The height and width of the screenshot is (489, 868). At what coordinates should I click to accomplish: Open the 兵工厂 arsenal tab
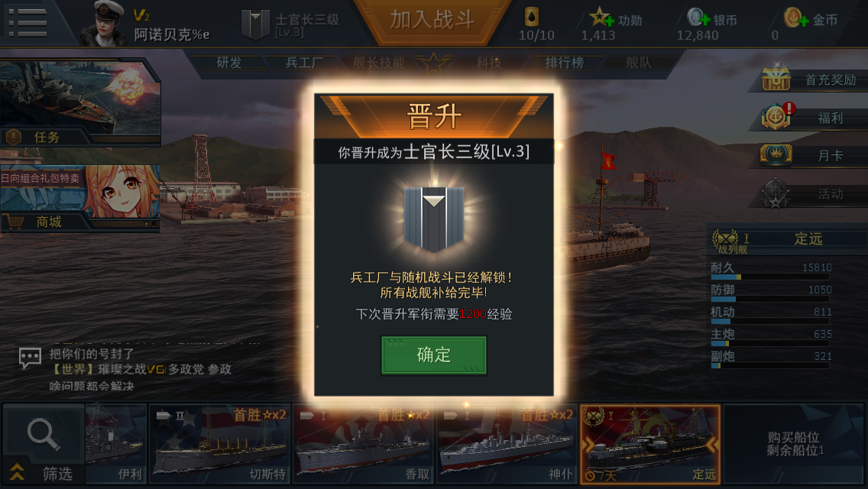coord(304,63)
